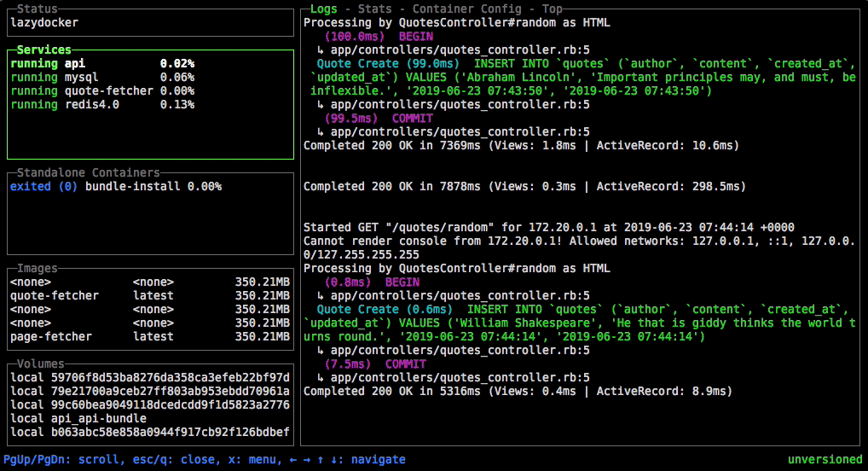Image resolution: width=868 pixels, height=471 pixels.
Task: Select the exited bundle-install container
Action: coord(115,187)
